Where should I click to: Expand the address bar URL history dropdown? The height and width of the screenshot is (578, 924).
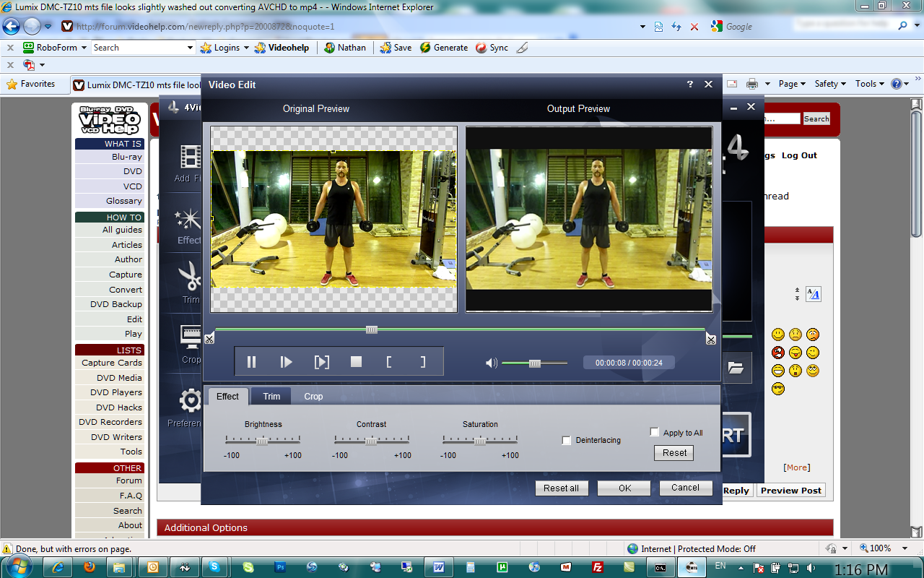[x=642, y=27]
